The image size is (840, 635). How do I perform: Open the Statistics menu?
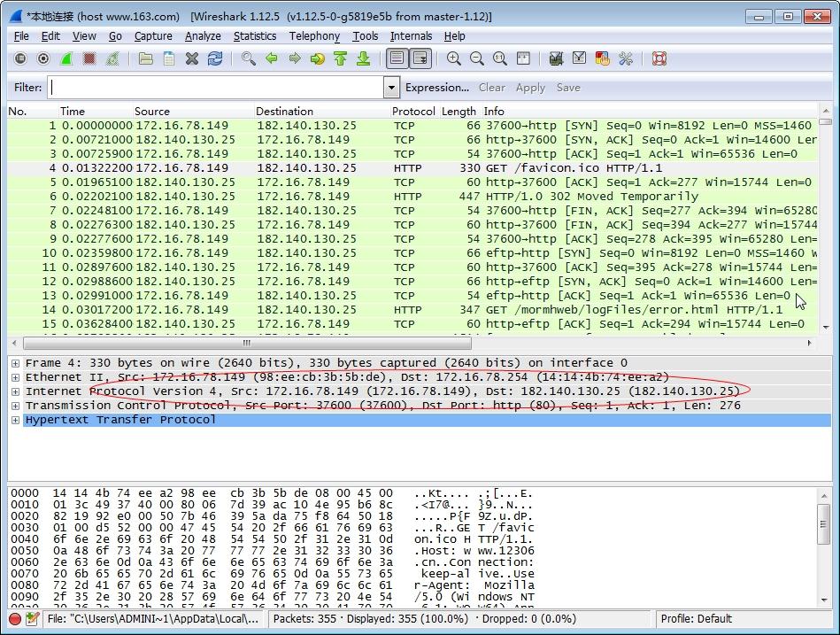(255, 36)
